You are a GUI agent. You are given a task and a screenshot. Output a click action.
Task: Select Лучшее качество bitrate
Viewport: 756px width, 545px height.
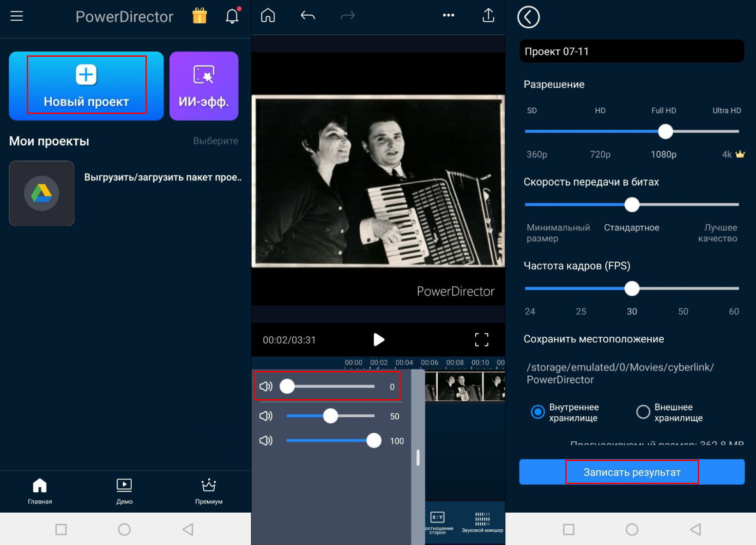718,233
